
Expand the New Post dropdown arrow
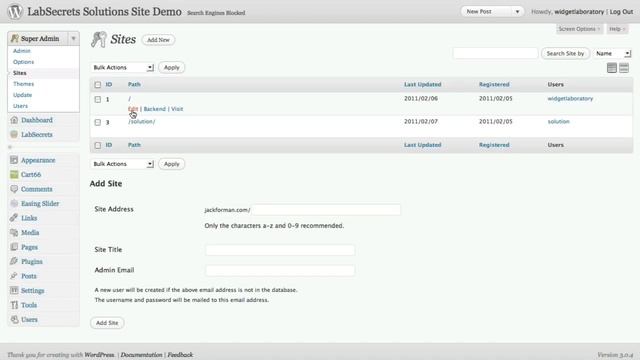(x=517, y=12)
